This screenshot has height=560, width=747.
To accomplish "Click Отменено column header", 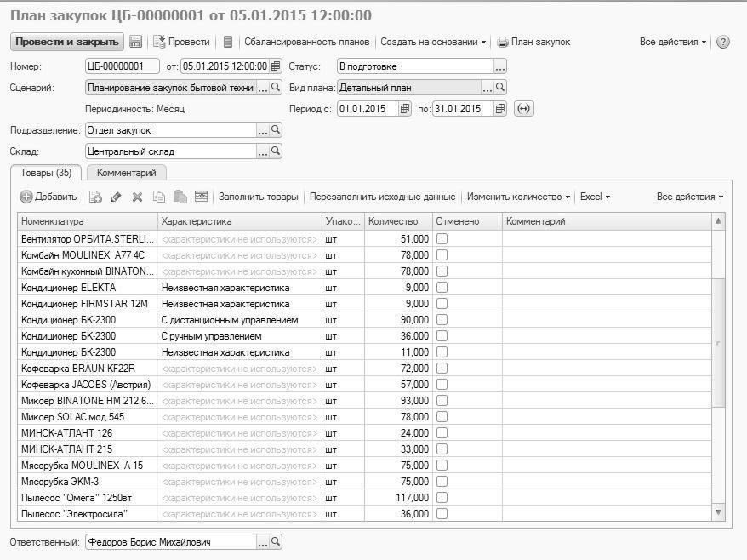I will pos(467,221).
